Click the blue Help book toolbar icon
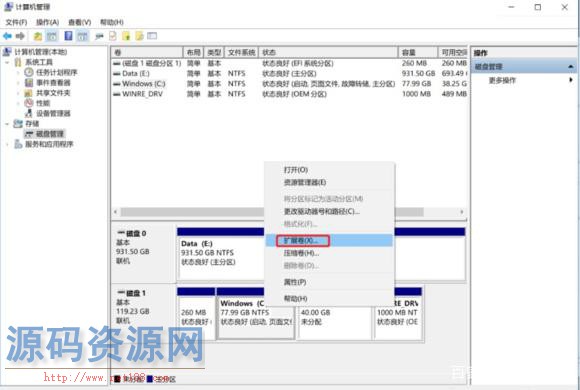This screenshot has width=580, height=390. pos(68,36)
